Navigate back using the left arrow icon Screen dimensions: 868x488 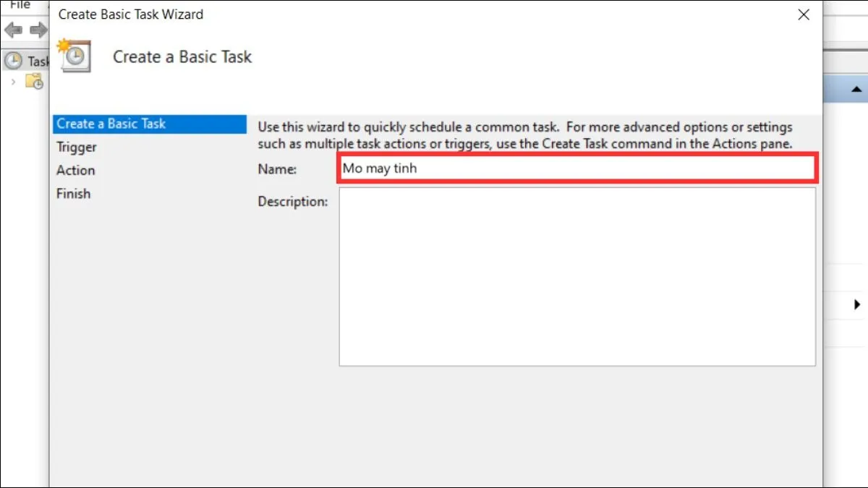pyautogui.click(x=13, y=30)
